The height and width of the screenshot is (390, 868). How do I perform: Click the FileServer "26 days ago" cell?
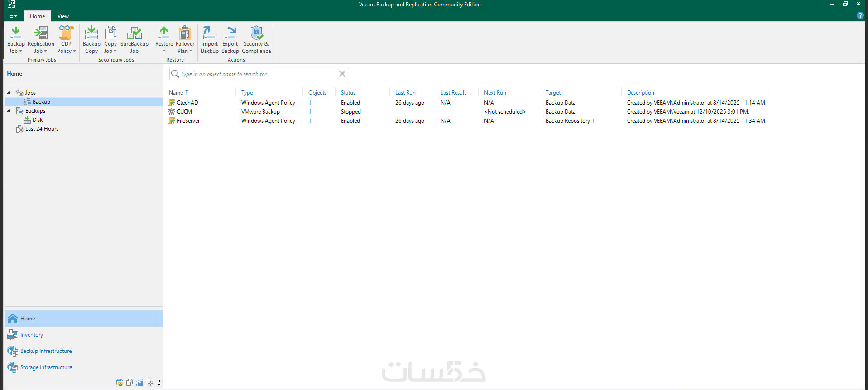point(409,121)
